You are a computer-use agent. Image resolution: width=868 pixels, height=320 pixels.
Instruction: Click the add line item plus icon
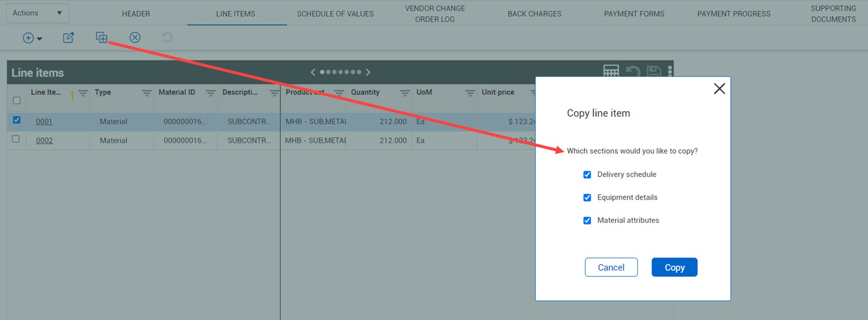[28, 38]
